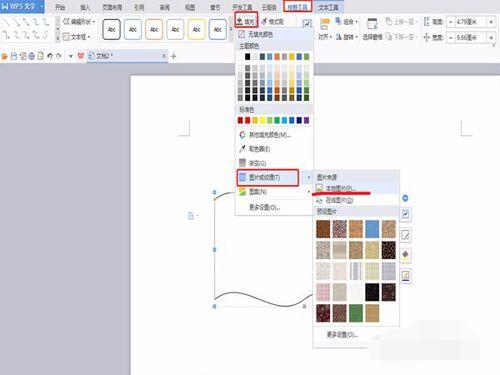Choose Local Picture (本地图片) entry
Image resolution: width=500 pixels, height=375 pixels.
(x=336, y=188)
